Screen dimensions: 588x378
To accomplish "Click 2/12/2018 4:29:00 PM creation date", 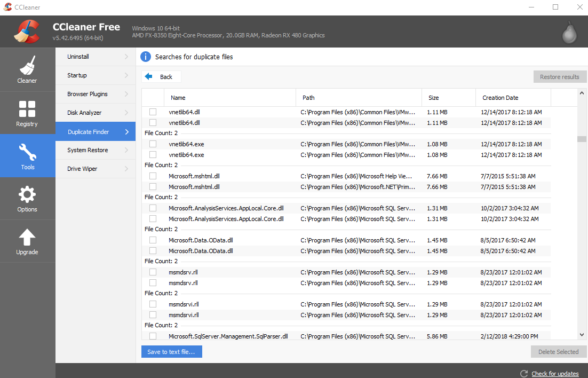I will pyautogui.click(x=509, y=336).
